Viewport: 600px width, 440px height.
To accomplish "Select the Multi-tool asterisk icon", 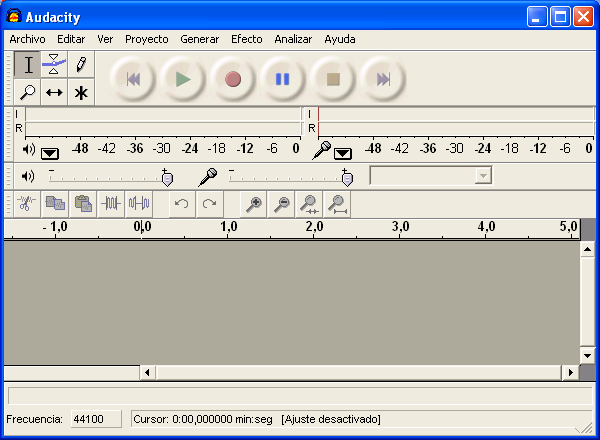I will [81, 92].
